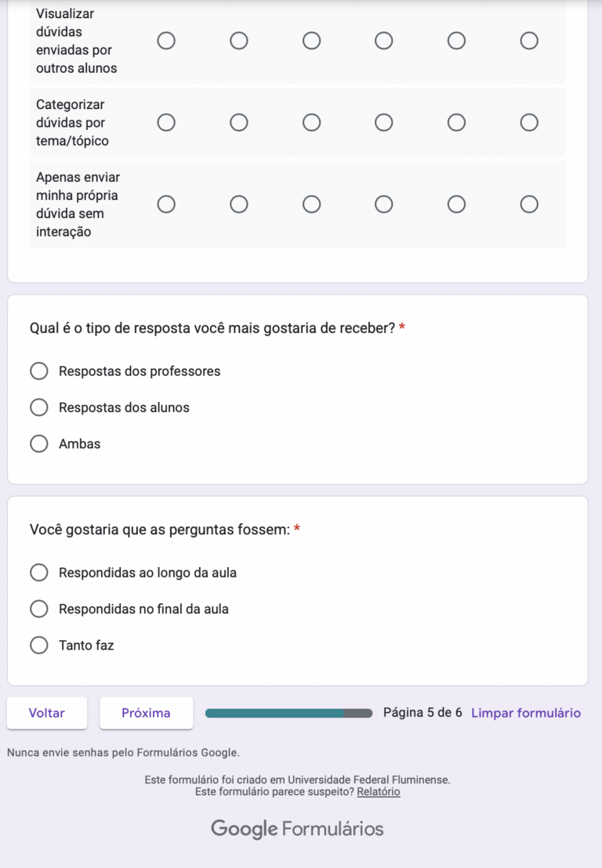Select 'Respostas dos alunos' radio option
The width and height of the screenshot is (602, 868).
pos(39,407)
